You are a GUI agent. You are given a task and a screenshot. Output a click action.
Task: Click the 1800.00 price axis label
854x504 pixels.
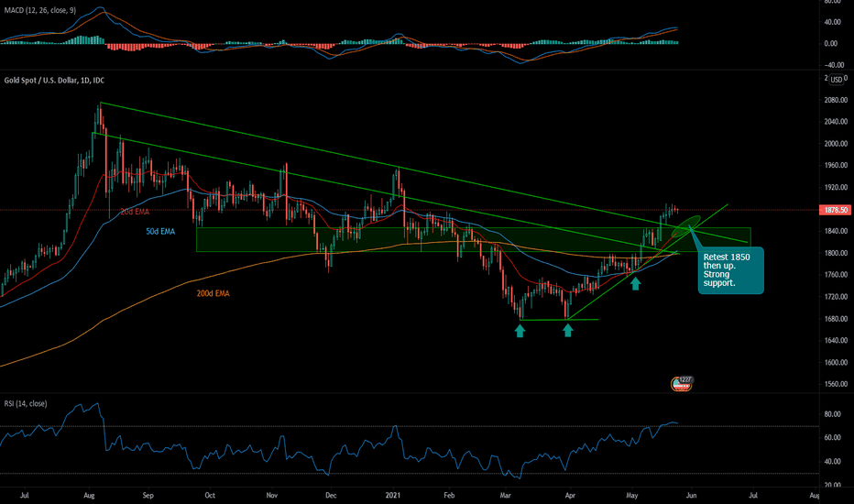pyautogui.click(x=836, y=253)
